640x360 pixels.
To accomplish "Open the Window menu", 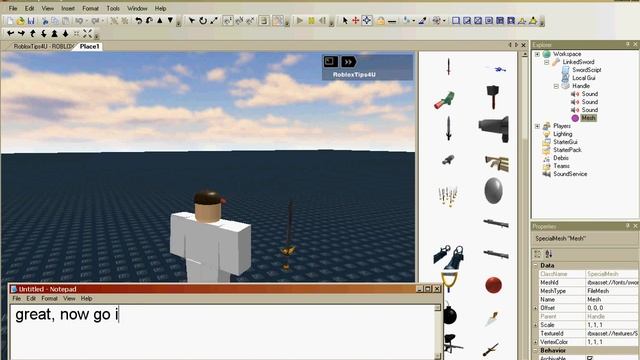I will pos(137,8).
